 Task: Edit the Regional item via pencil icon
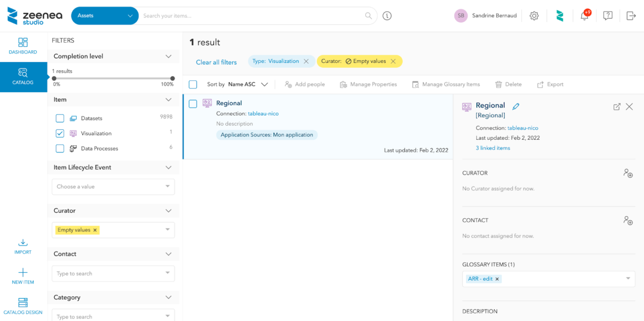516,106
